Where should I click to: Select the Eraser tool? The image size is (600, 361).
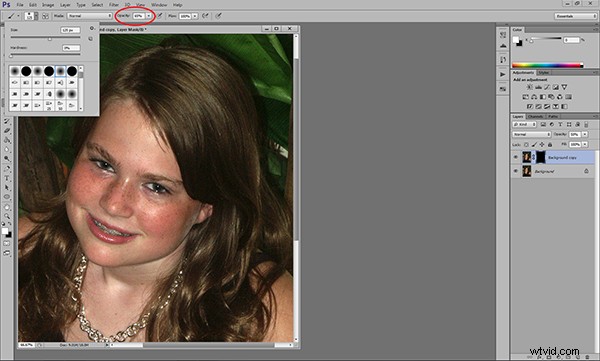(x=7, y=130)
